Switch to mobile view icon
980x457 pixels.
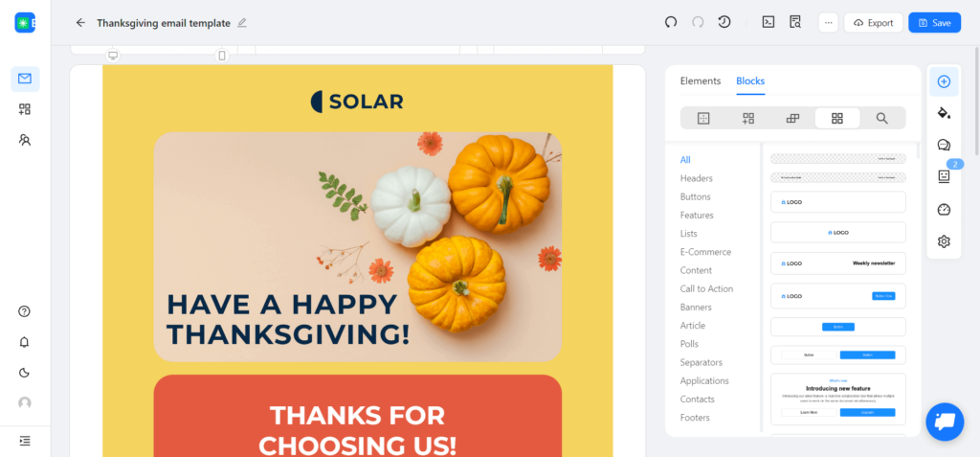point(221,56)
